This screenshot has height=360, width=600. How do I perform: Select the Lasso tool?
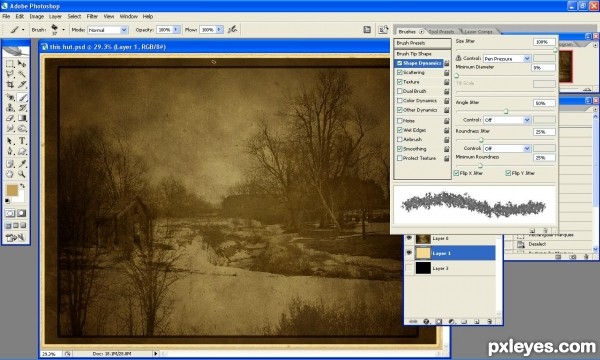point(10,73)
